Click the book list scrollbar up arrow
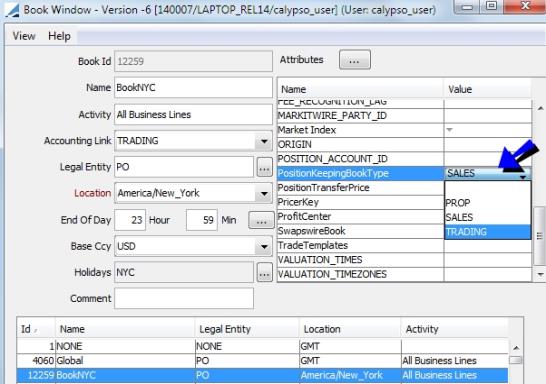Viewport: 546px width, 384px height. click(516, 348)
